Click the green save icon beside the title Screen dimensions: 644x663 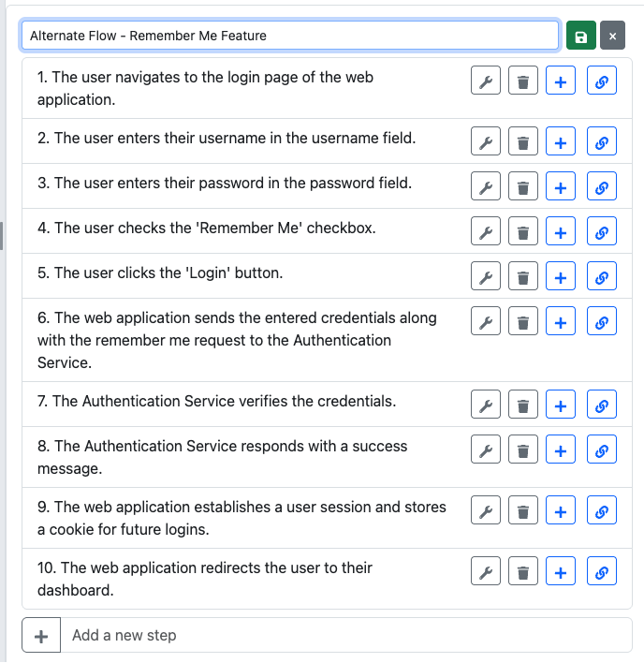pos(580,36)
